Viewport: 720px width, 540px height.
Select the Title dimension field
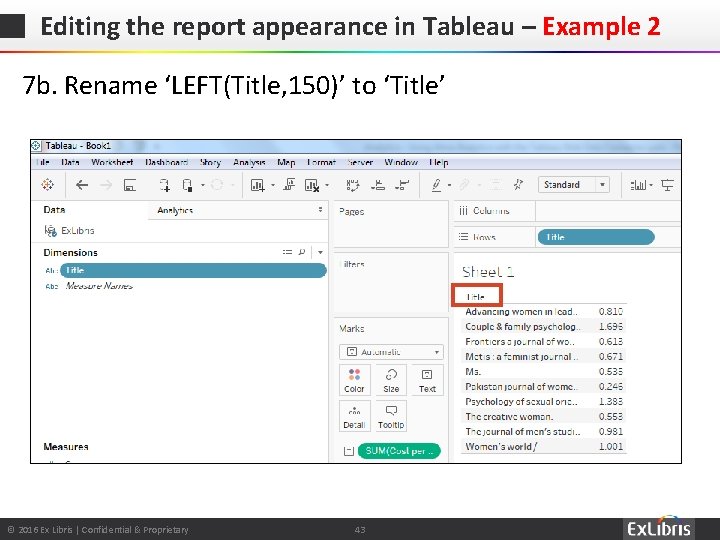coord(193,270)
